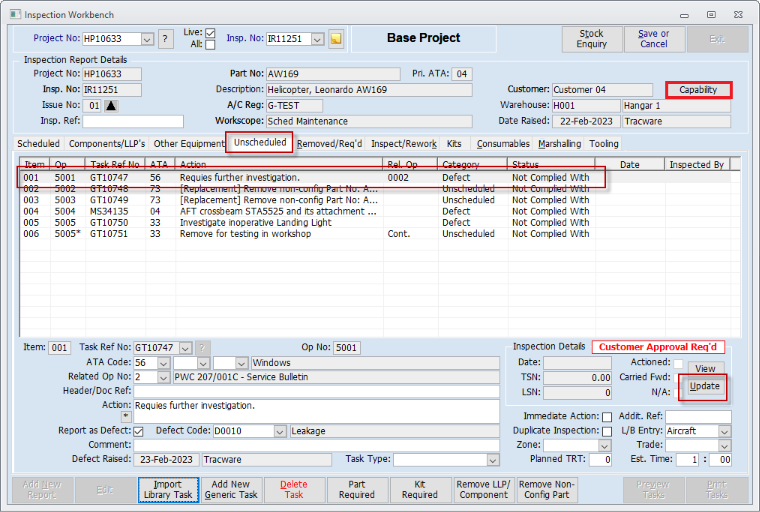Click the black triangle Issue No increment icon

pos(111,105)
